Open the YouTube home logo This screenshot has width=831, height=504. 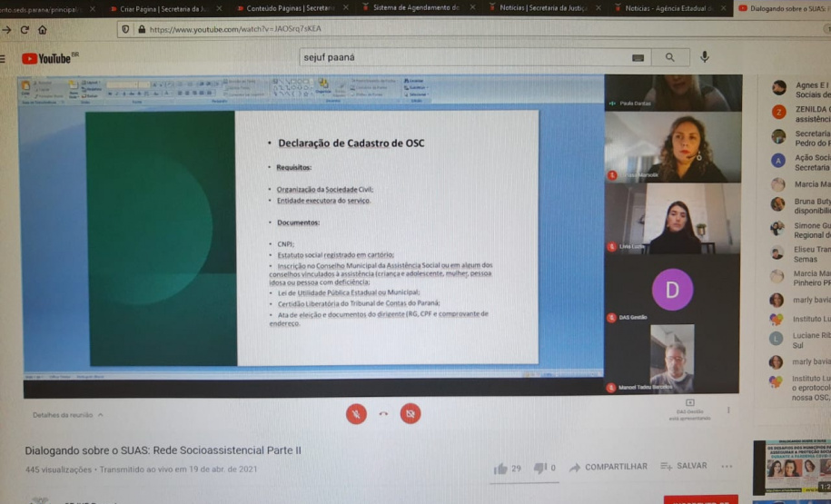[x=50, y=58]
